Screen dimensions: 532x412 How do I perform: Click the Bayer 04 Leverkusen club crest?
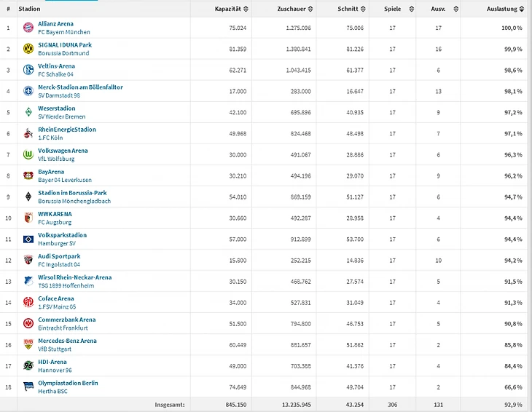click(x=28, y=175)
